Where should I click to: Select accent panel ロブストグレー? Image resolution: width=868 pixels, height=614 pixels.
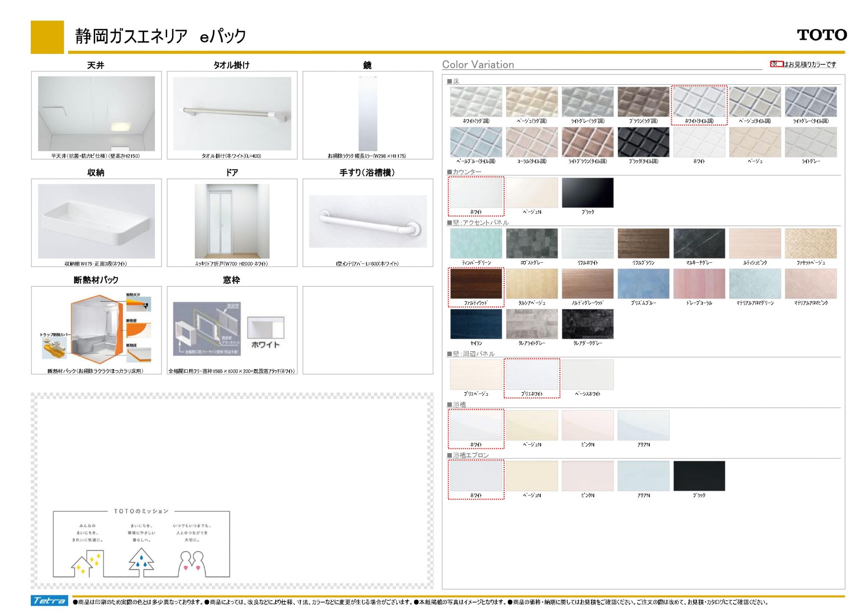[x=532, y=244]
